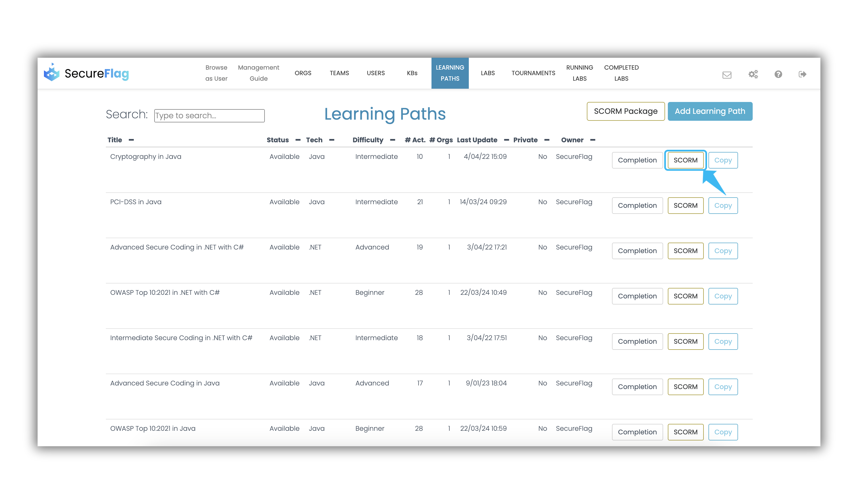Click Completion for Advanced Secure Coding .NET

pyautogui.click(x=637, y=251)
